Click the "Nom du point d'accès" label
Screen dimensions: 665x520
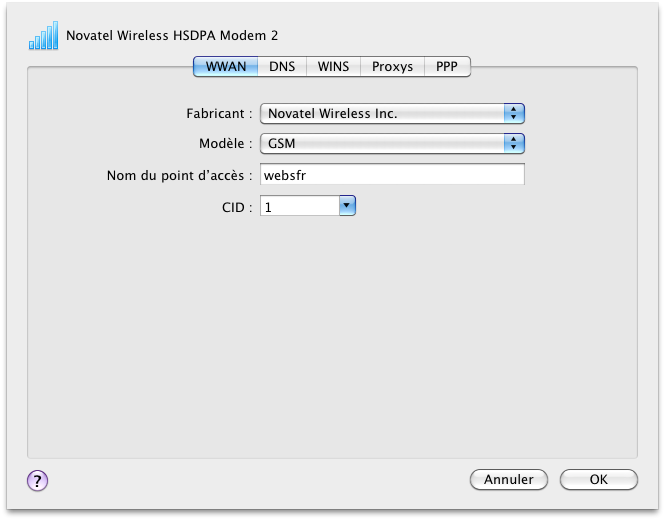(x=179, y=176)
